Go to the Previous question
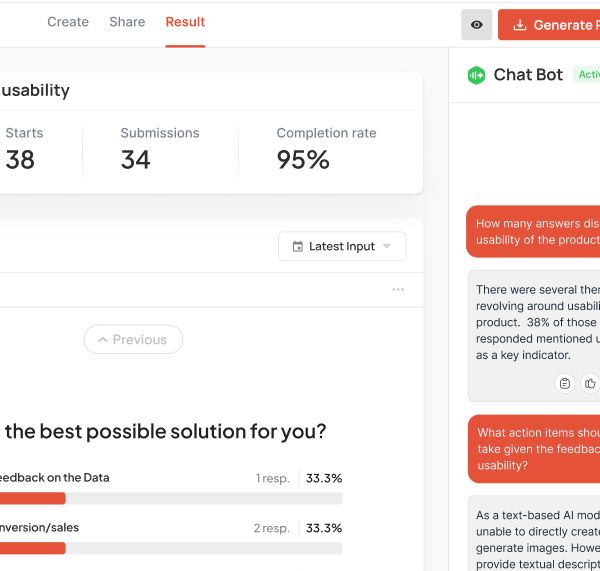 (133, 340)
